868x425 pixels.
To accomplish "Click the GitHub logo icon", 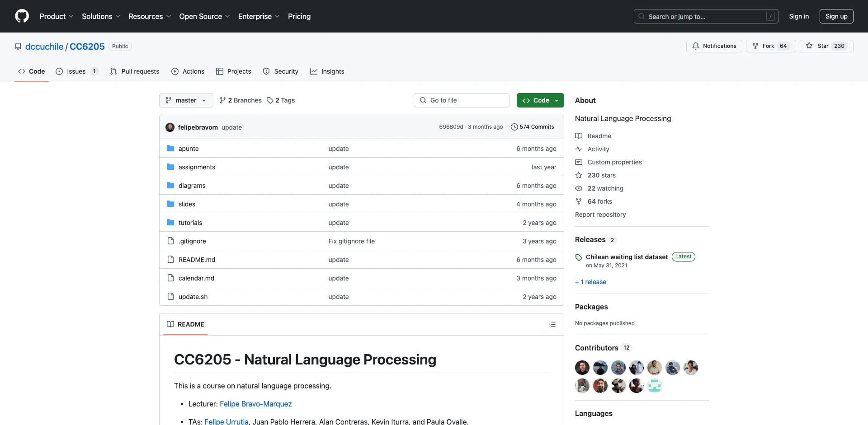I will pyautogui.click(x=22, y=16).
